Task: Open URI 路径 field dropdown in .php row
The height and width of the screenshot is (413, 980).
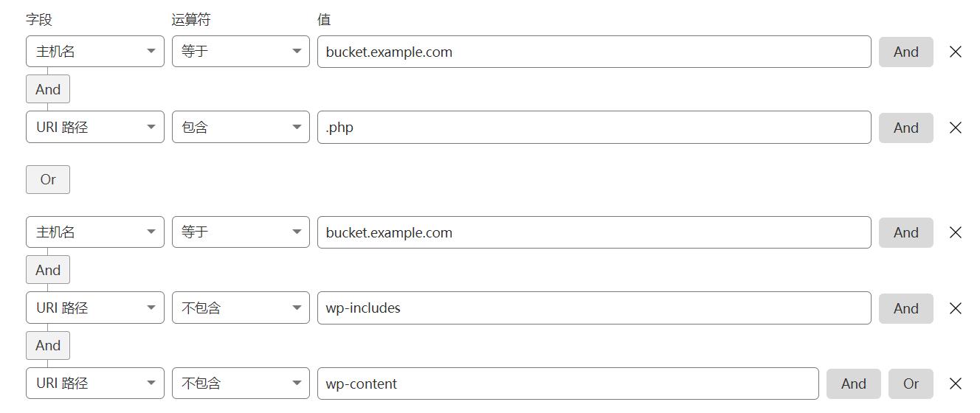Action: pyautogui.click(x=95, y=128)
